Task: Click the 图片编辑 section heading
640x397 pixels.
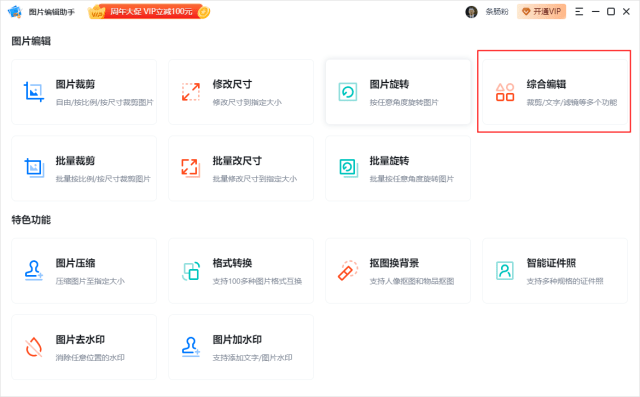Action: [31, 41]
